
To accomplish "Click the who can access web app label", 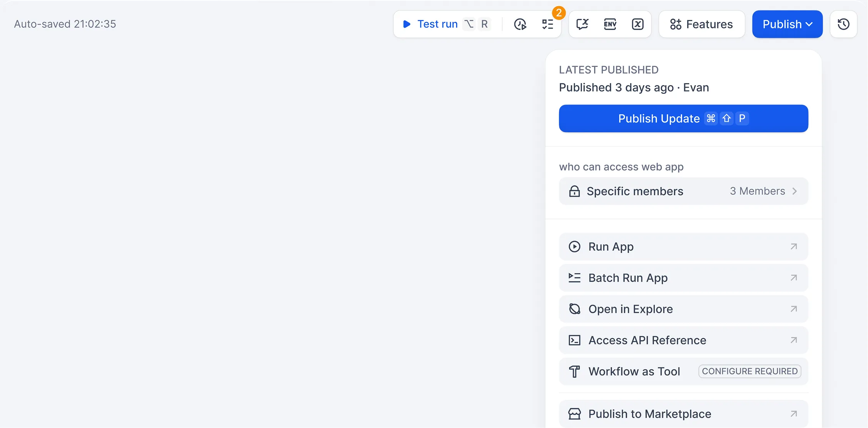I will pyautogui.click(x=621, y=167).
